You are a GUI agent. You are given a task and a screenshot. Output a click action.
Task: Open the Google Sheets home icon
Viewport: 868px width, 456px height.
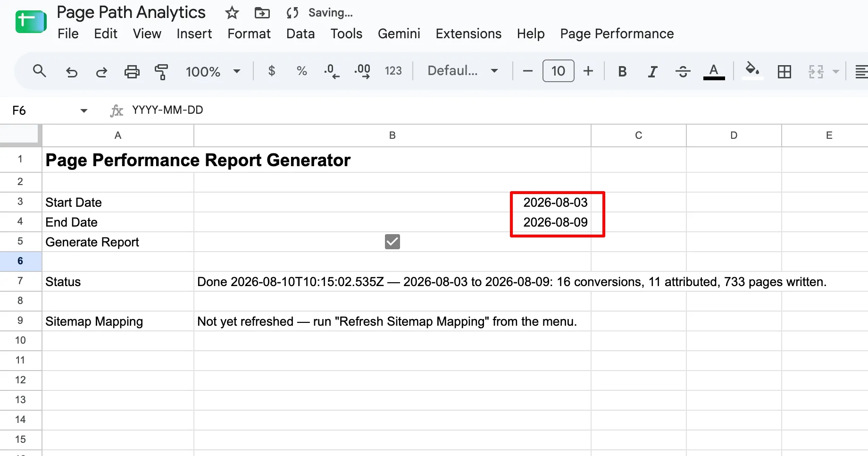point(31,22)
